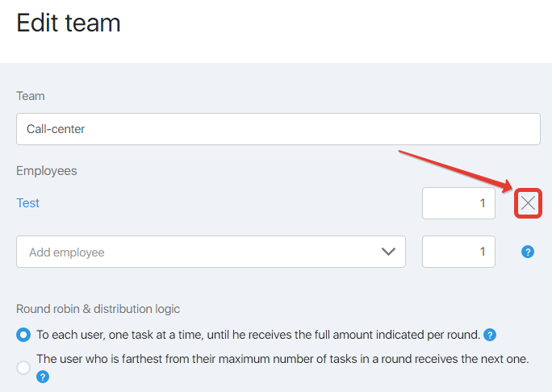Click help icon after 'per round' option
552x392 pixels.
pos(490,335)
